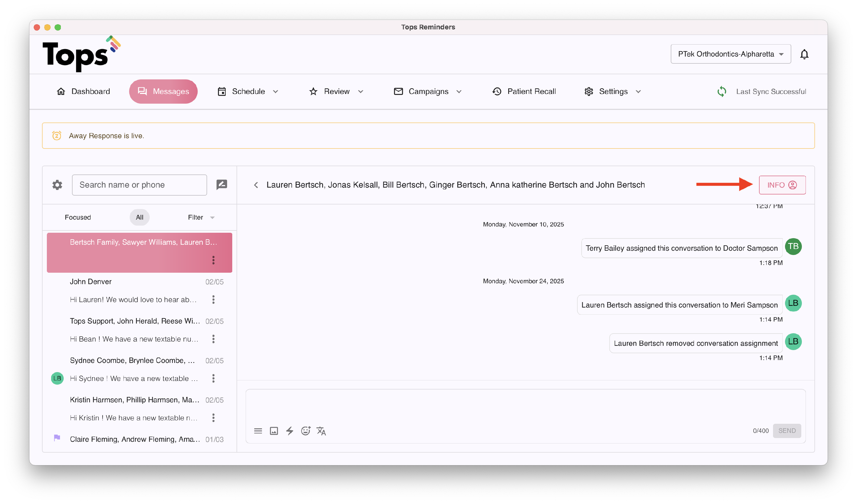
Task: Click the INFO button
Action: (x=782, y=185)
